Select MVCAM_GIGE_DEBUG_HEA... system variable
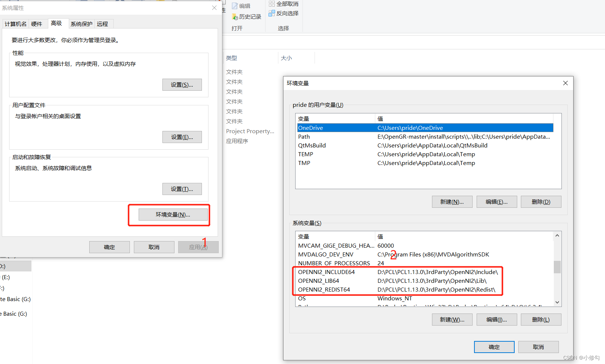Viewport: 605px width, 364px height. tap(425, 245)
